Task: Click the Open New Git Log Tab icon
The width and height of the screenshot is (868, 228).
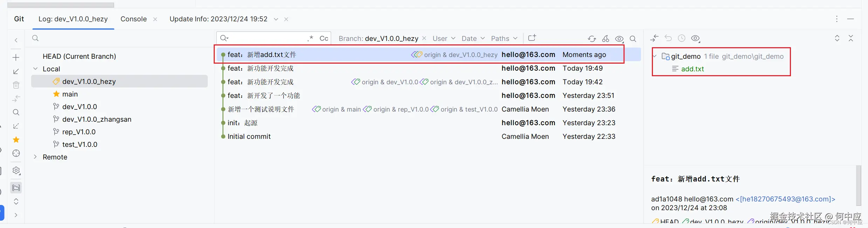Action: pos(532,38)
